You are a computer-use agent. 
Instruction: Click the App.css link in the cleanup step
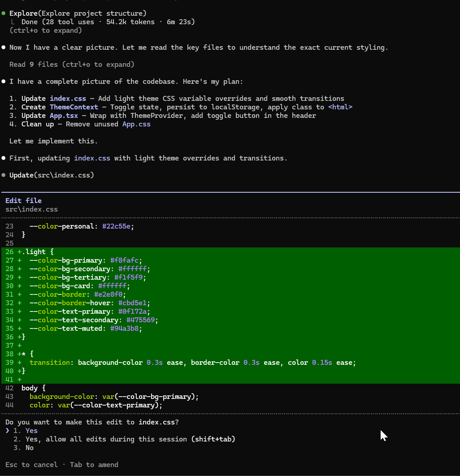tap(136, 124)
